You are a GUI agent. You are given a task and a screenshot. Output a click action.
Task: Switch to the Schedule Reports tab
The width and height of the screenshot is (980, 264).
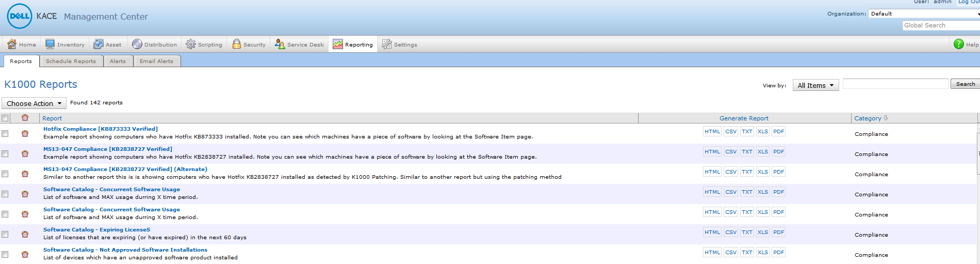71,61
